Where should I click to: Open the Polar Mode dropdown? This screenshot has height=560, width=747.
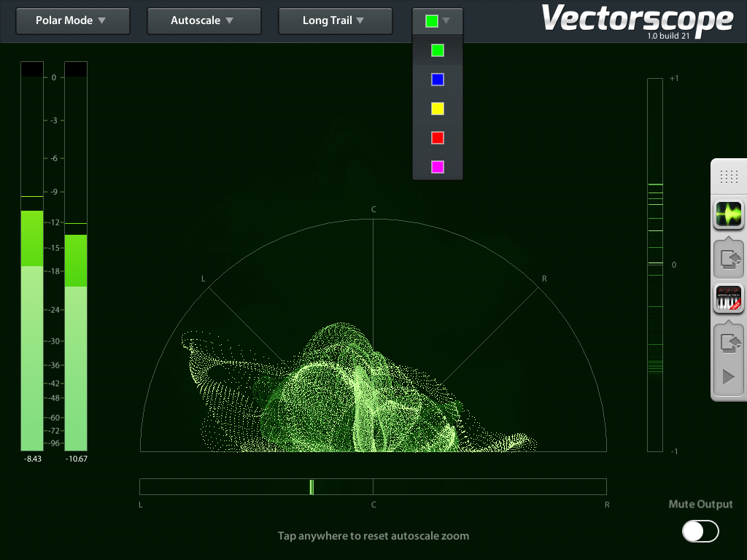(x=72, y=20)
